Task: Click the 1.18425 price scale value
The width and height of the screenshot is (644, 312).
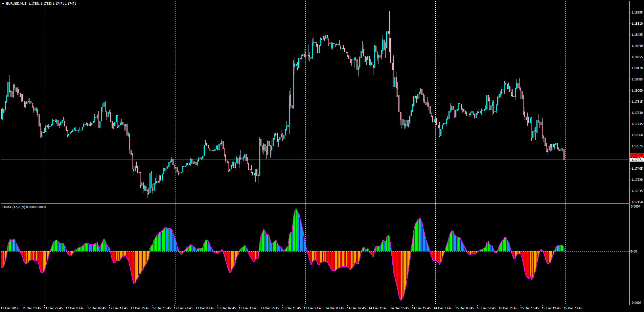Action: tap(637, 35)
